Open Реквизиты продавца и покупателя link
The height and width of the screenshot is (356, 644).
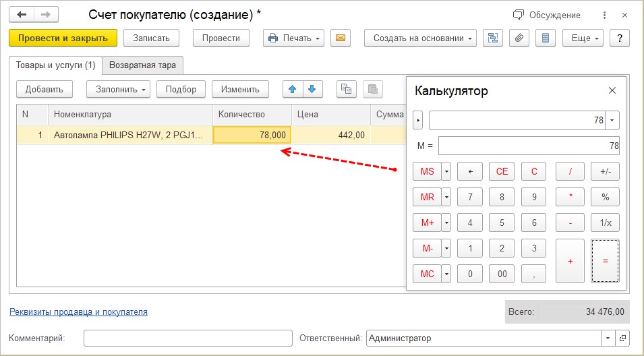point(78,312)
